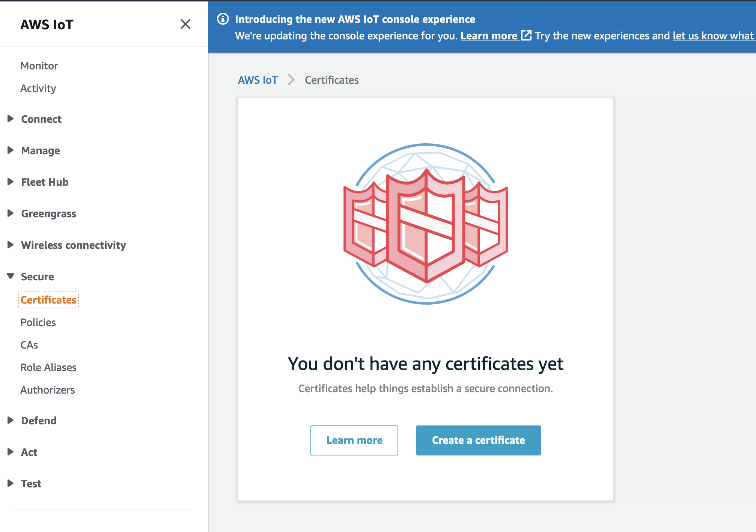Open Monitor in the sidebar
The width and height of the screenshot is (756, 532).
[39, 66]
